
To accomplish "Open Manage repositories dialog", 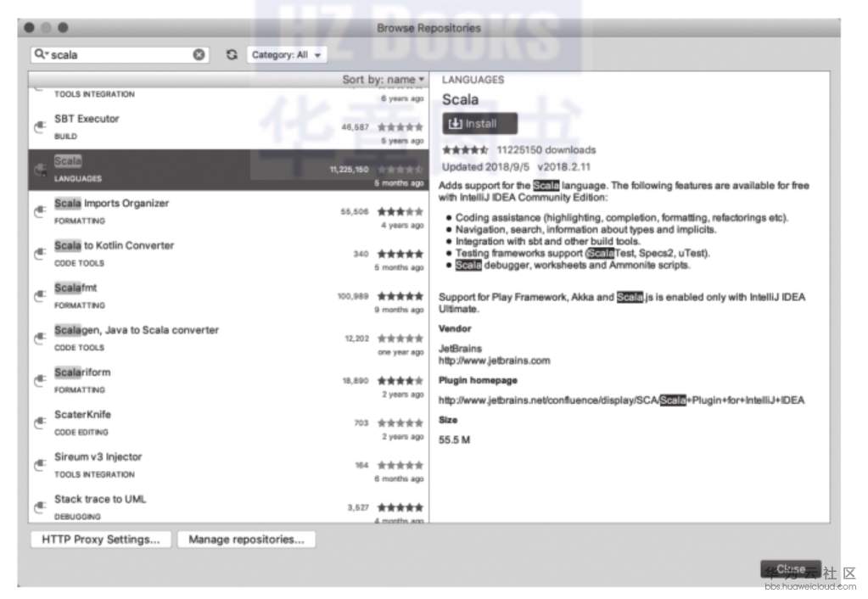I will pyautogui.click(x=246, y=540).
